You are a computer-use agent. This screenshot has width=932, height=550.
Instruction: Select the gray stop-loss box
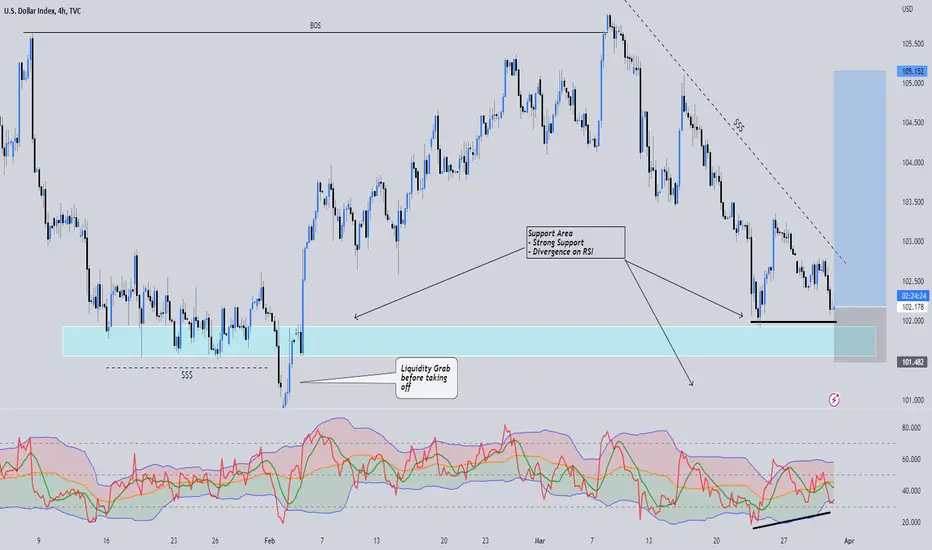click(859, 334)
